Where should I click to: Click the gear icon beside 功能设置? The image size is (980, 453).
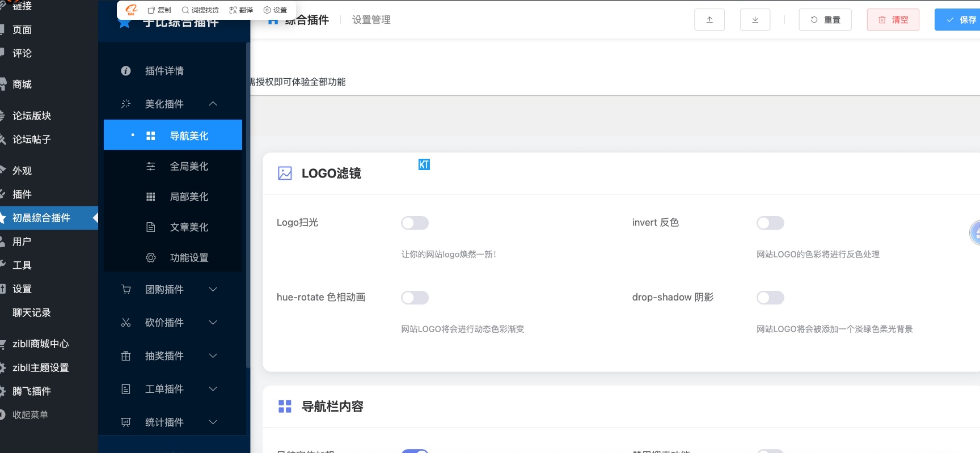(151, 258)
